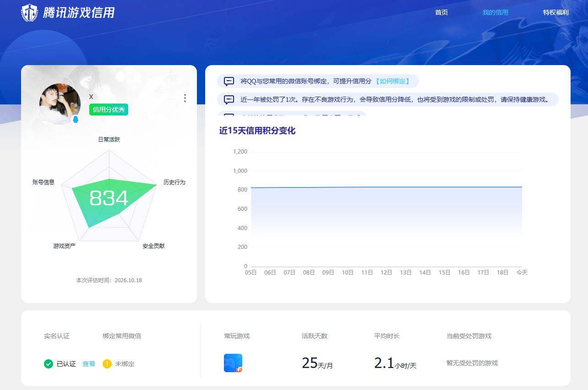Image resolution: width=588 pixels, height=390 pixels.
Task: Click the 1,200 value on chart y-axis
Action: click(240, 152)
